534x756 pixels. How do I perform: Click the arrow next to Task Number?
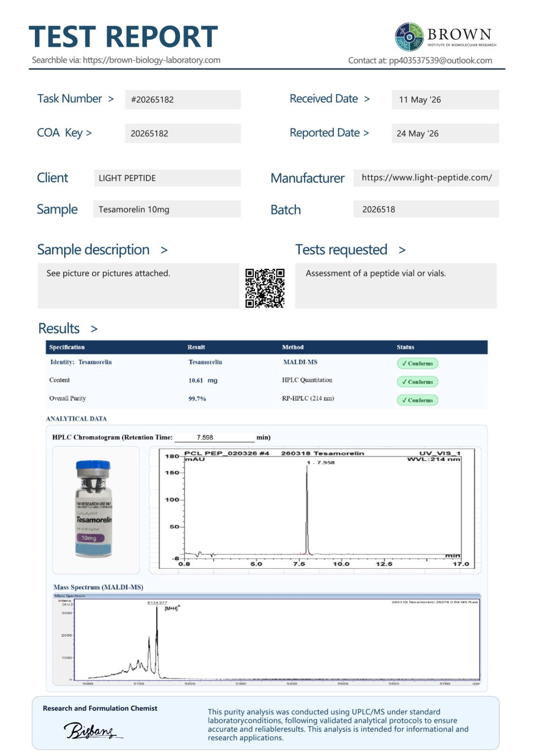tap(111, 99)
